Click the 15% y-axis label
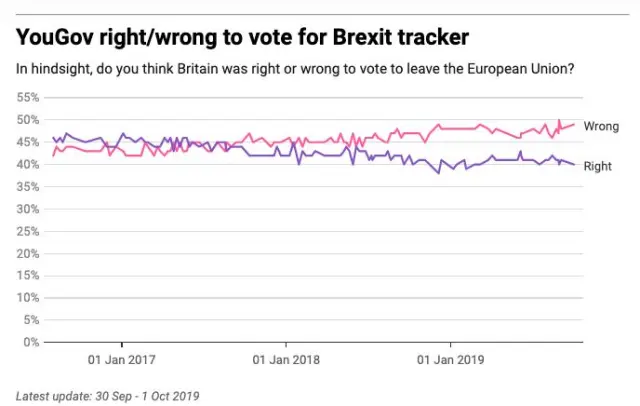 (27, 276)
